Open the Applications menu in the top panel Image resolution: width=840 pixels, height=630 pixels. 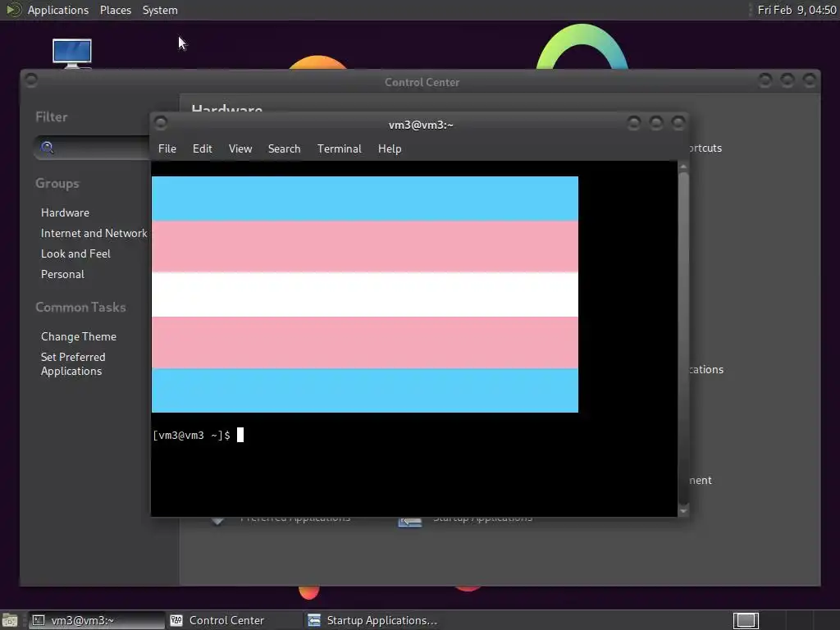pos(58,10)
